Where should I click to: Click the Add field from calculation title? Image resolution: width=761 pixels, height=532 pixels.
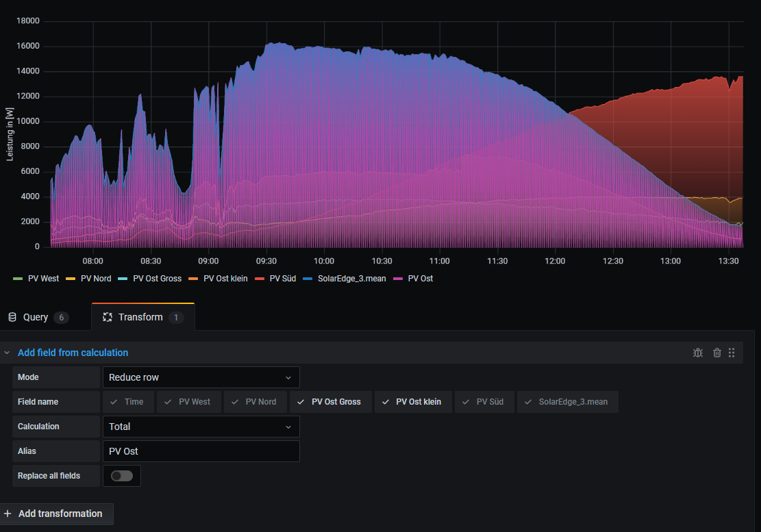coord(73,353)
